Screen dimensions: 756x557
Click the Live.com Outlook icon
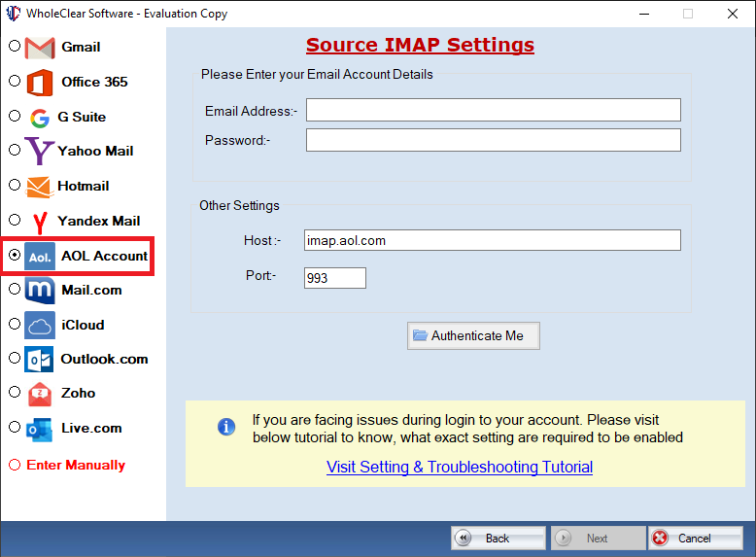click(39, 430)
